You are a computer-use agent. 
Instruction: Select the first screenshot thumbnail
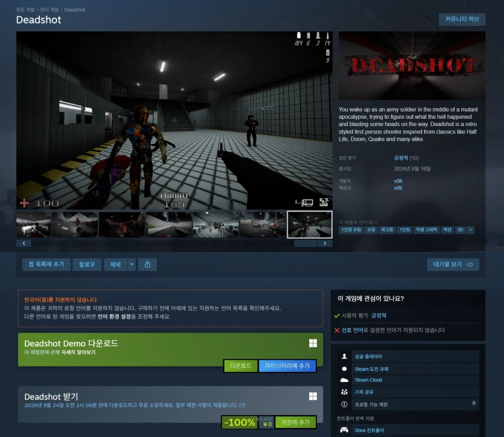34,225
